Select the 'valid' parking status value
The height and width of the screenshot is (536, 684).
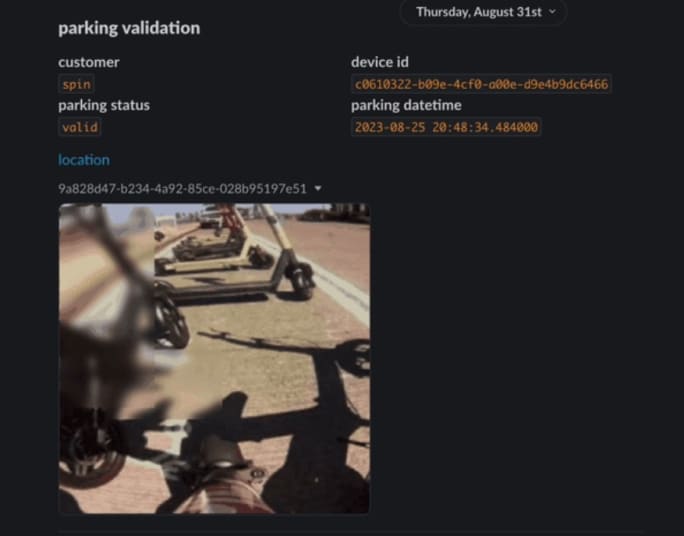click(x=80, y=127)
